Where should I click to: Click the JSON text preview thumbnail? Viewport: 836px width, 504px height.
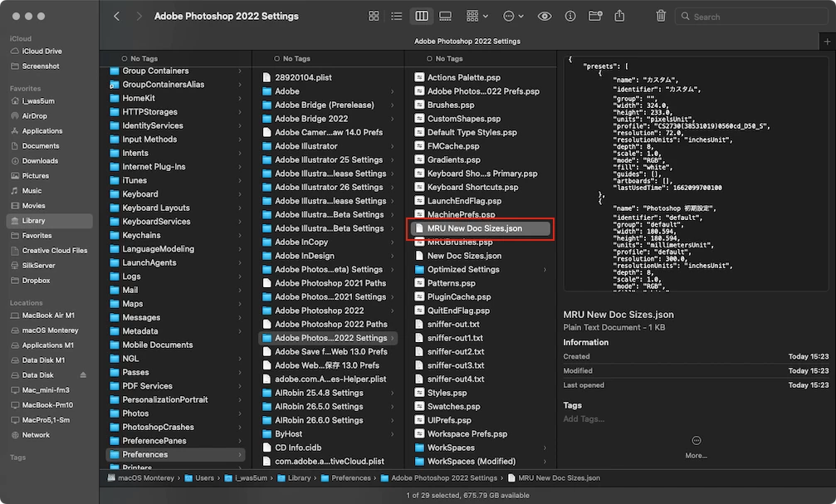pyautogui.click(x=697, y=174)
